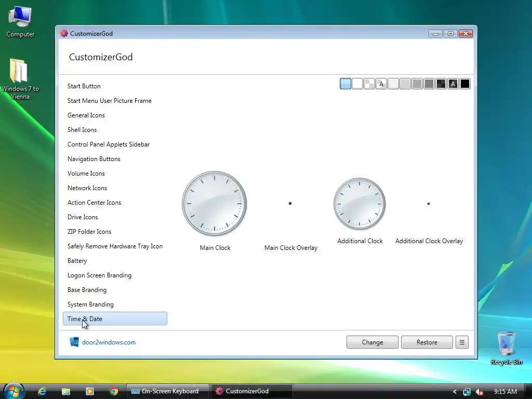Open Start Menu User Picture Frame category
Screen dimensions: 532x399
115,101
